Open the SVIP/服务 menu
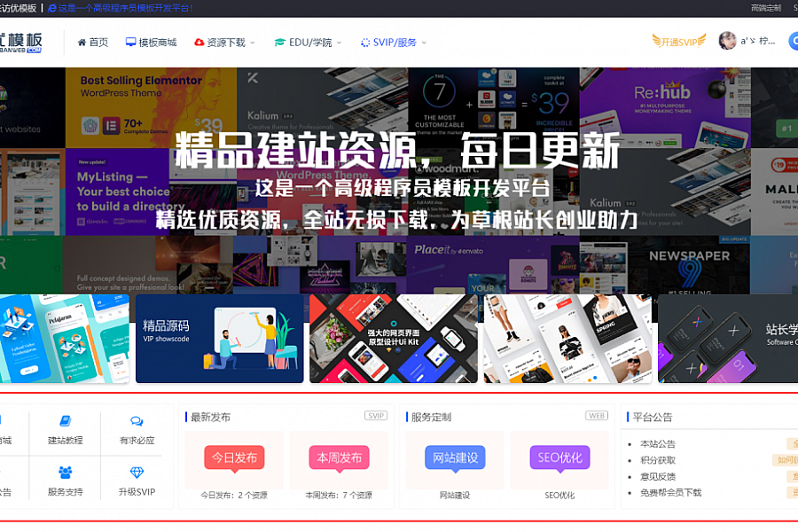 coord(394,43)
